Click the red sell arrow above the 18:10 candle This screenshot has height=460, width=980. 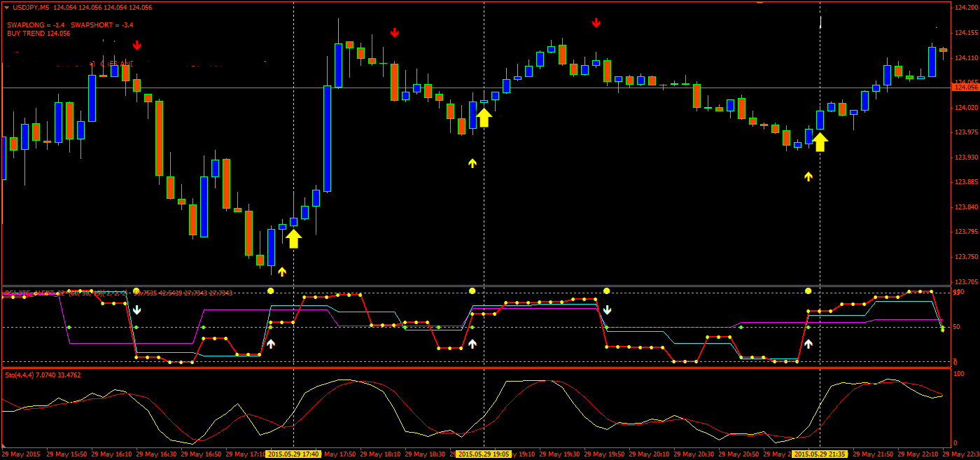pyautogui.click(x=395, y=32)
